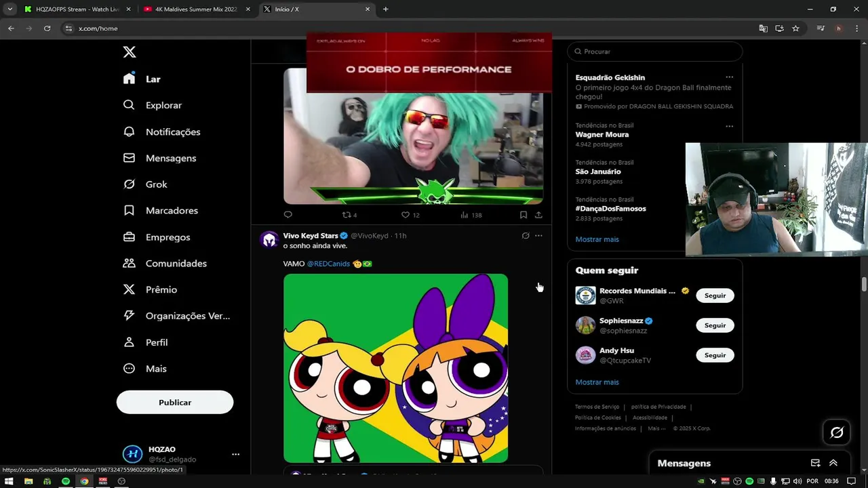This screenshot has width=868, height=488.
Task: Open Chrome three-dot menu
Action: pos(856,28)
